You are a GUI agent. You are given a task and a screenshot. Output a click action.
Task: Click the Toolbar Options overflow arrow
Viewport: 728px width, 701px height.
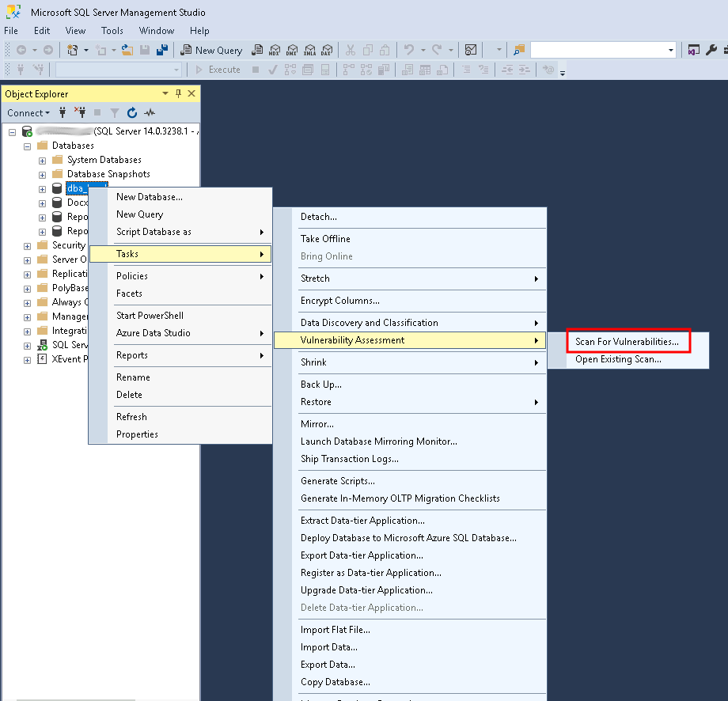(x=563, y=73)
